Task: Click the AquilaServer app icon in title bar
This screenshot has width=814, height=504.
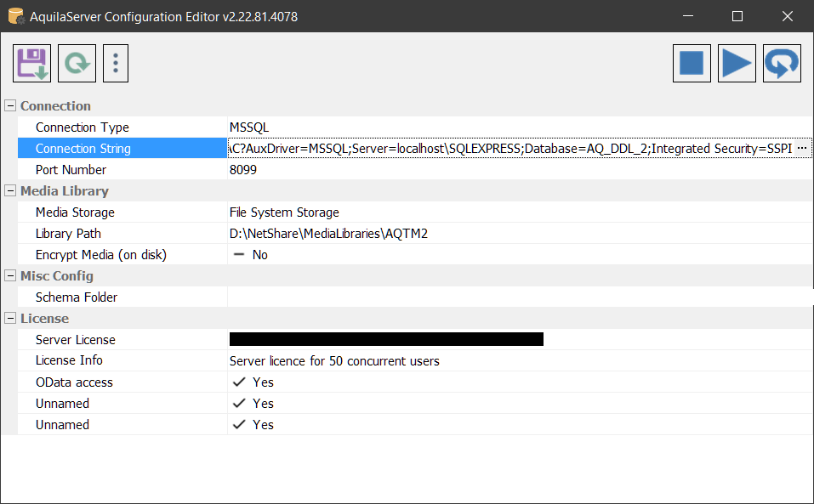Action: [x=16, y=16]
